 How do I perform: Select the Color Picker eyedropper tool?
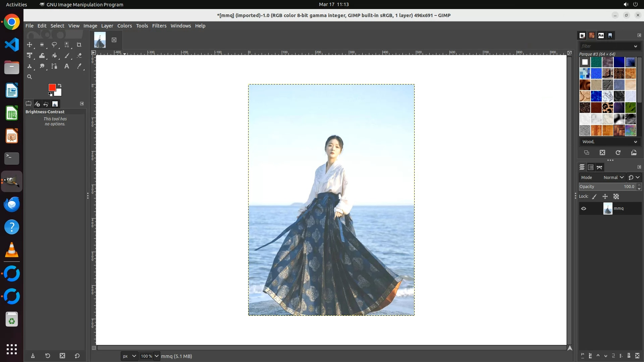click(79, 66)
